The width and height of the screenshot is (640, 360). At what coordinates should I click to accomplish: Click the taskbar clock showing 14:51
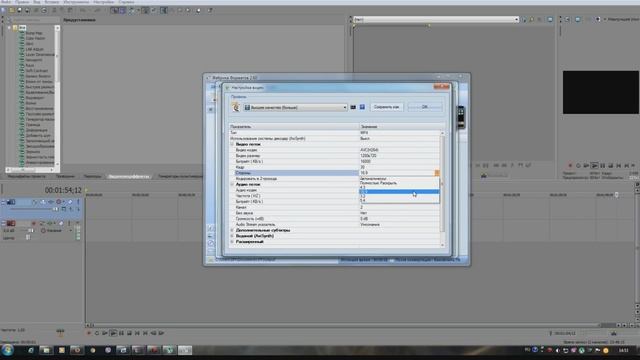point(623,350)
